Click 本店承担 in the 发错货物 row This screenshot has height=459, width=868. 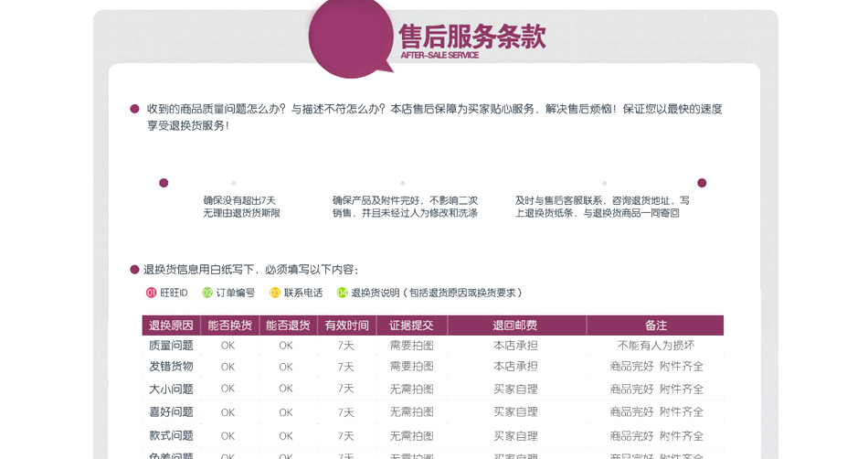tap(515, 367)
